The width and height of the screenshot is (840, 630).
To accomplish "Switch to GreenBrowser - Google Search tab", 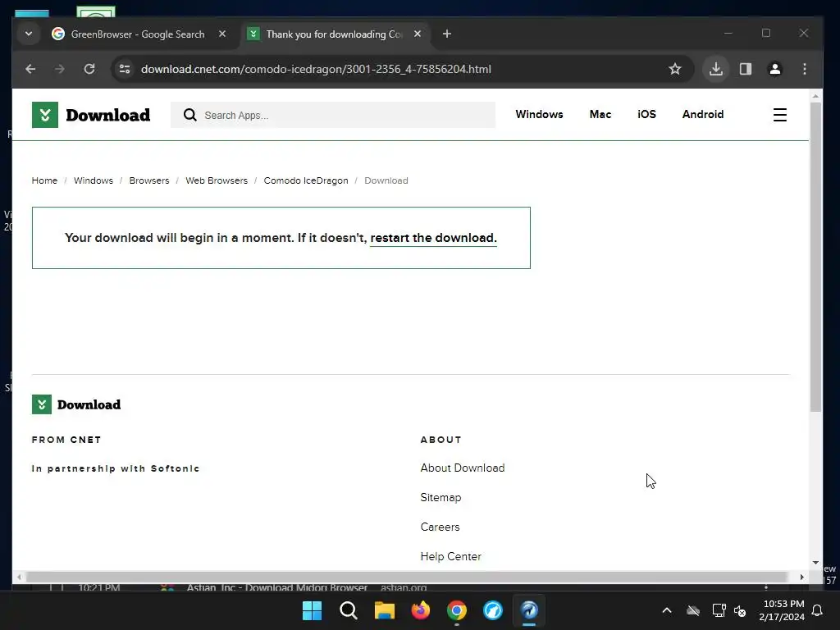I will click(139, 34).
